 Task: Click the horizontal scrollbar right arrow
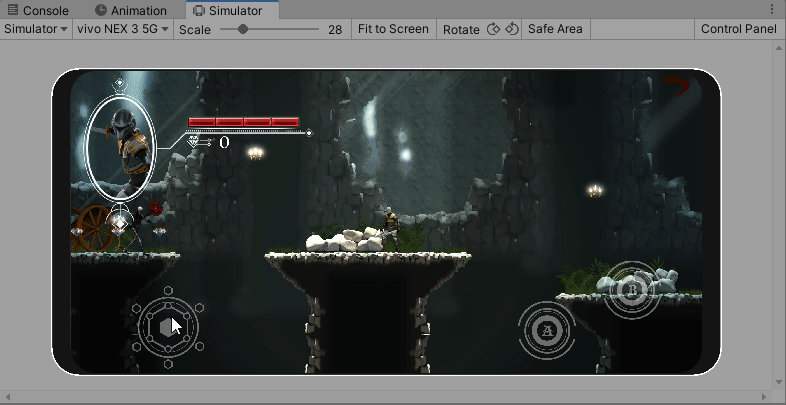click(x=764, y=397)
